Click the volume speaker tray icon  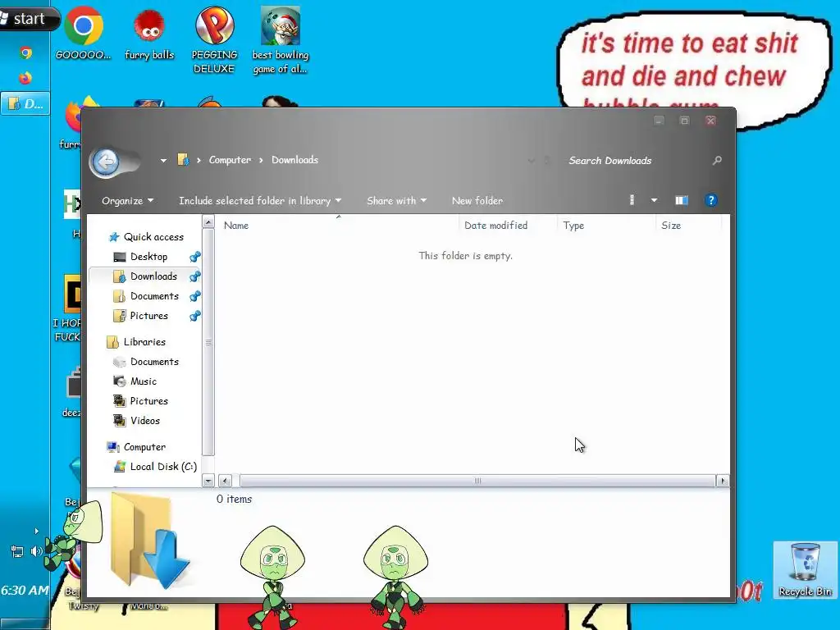coord(36,551)
